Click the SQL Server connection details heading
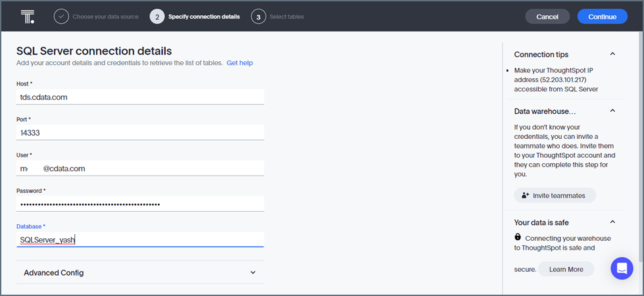644x296 pixels. click(x=94, y=51)
